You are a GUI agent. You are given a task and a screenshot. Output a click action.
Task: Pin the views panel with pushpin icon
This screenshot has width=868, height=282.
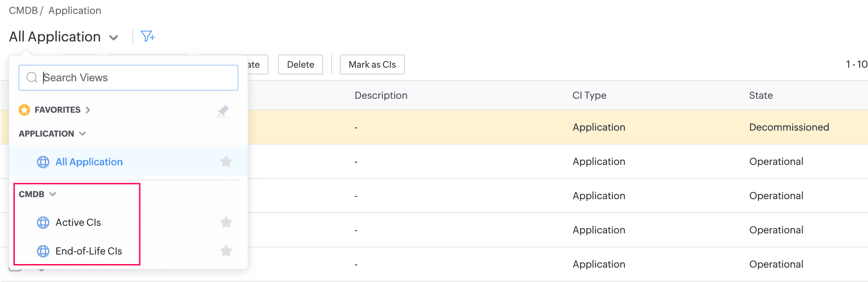[x=223, y=111]
